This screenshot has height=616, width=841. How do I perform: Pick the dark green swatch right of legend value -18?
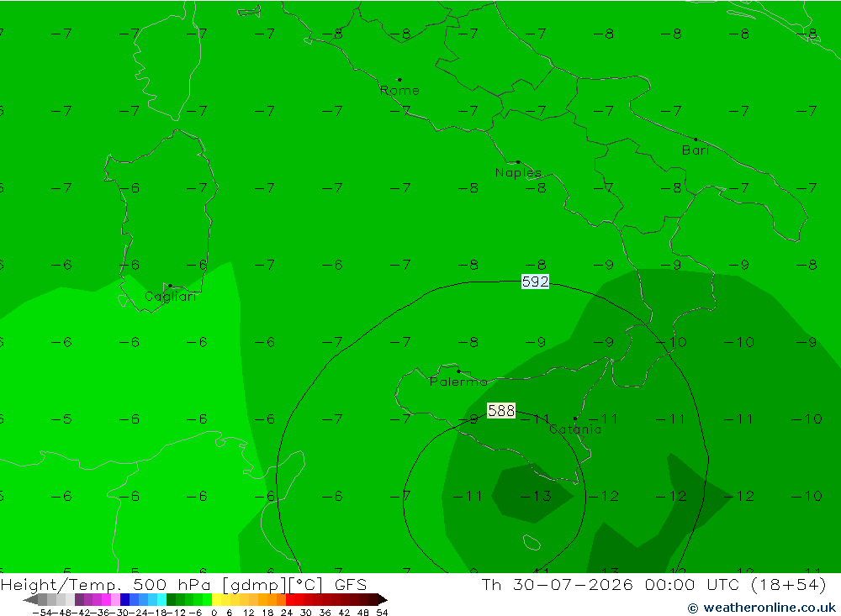tap(171, 599)
